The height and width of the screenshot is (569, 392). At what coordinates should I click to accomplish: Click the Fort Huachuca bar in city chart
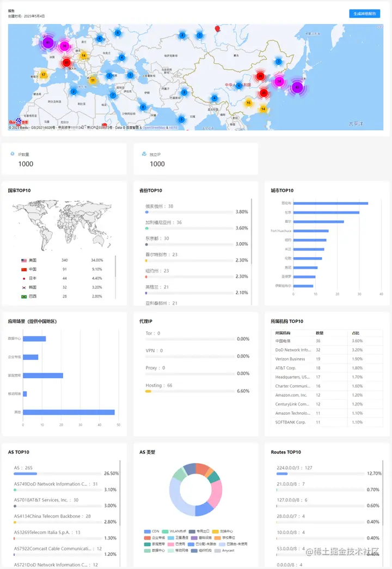coord(311,231)
